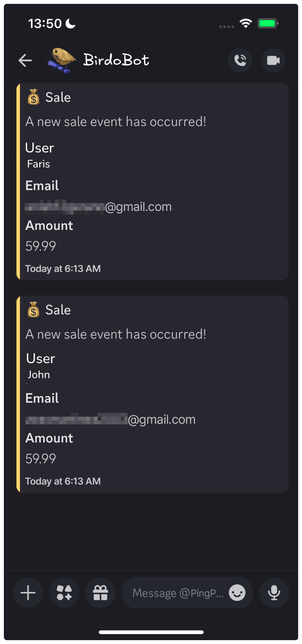Tap John's blurred gmail address
302x644 pixels.
pyautogui.click(x=110, y=419)
